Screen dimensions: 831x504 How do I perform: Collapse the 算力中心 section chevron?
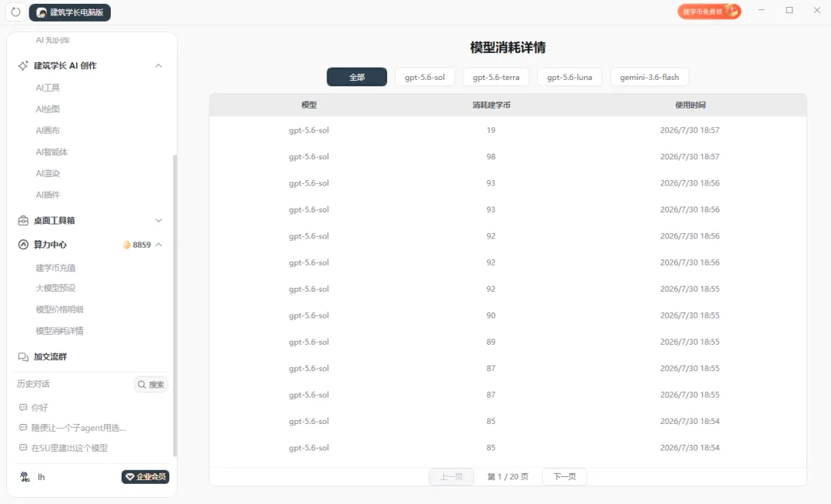pos(159,245)
